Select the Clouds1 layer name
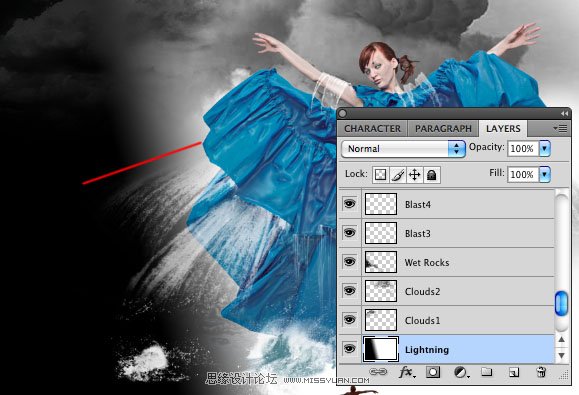The image size is (579, 395). pyautogui.click(x=422, y=320)
